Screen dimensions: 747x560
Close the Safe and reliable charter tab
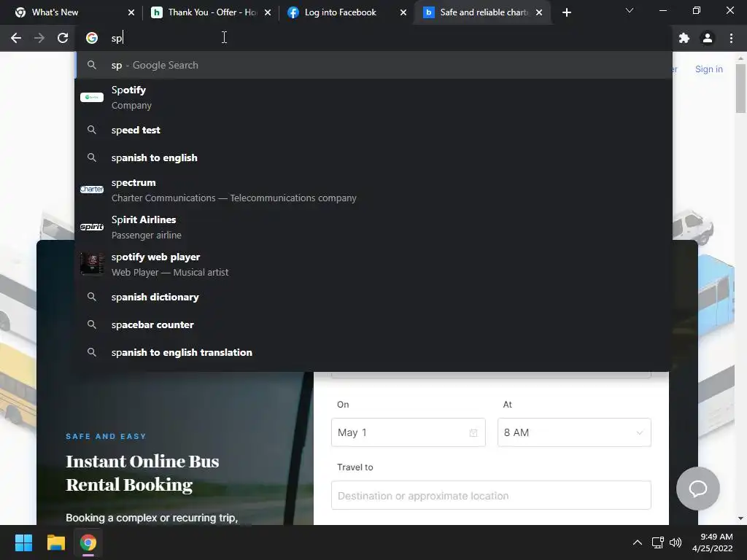pos(539,12)
